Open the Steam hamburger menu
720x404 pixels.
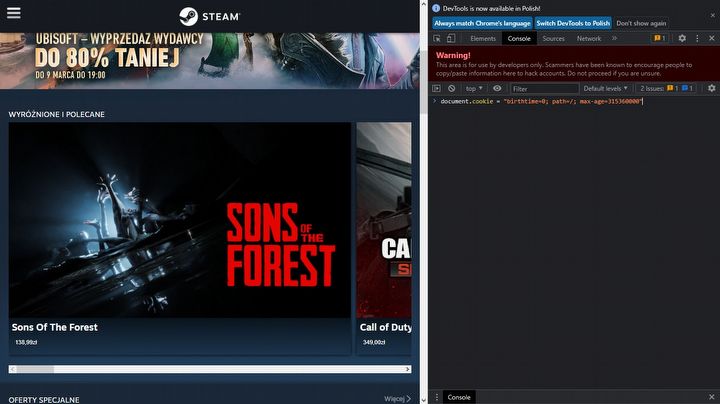[13, 14]
